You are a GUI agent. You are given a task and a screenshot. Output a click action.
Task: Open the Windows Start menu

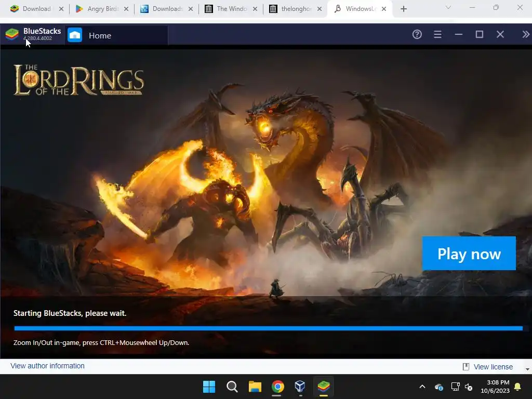tap(209, 387)
